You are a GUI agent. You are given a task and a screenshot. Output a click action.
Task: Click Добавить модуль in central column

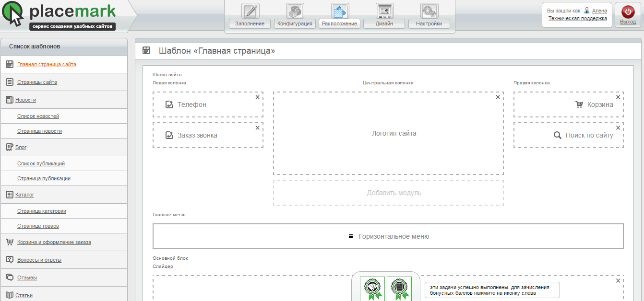[x=389, y=193]
